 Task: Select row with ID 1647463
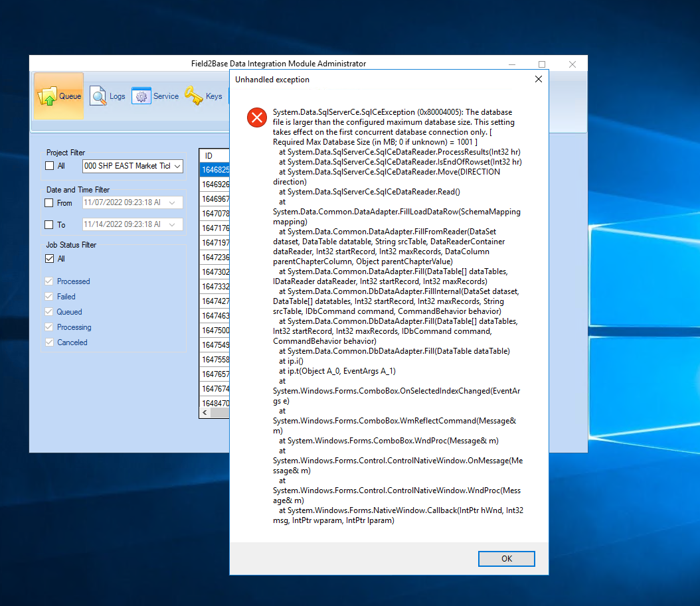pos(215,315)
